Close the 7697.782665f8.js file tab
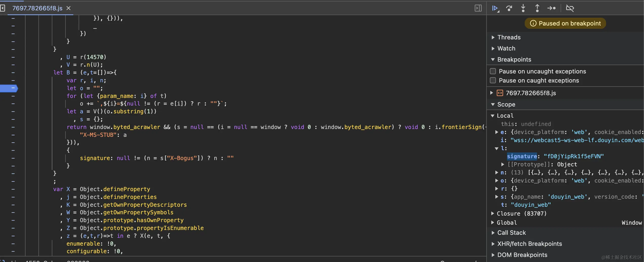The width and height of the screenshot is (644, 262). (68, 8)
